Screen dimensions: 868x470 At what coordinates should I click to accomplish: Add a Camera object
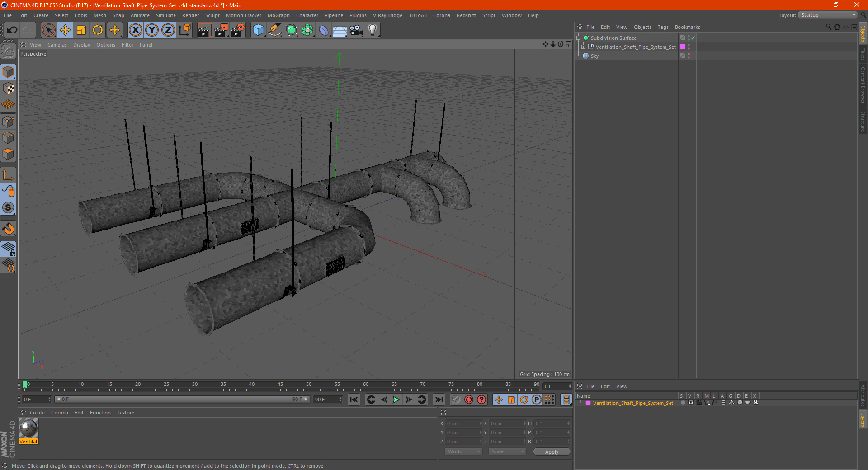tap(356, 30)
